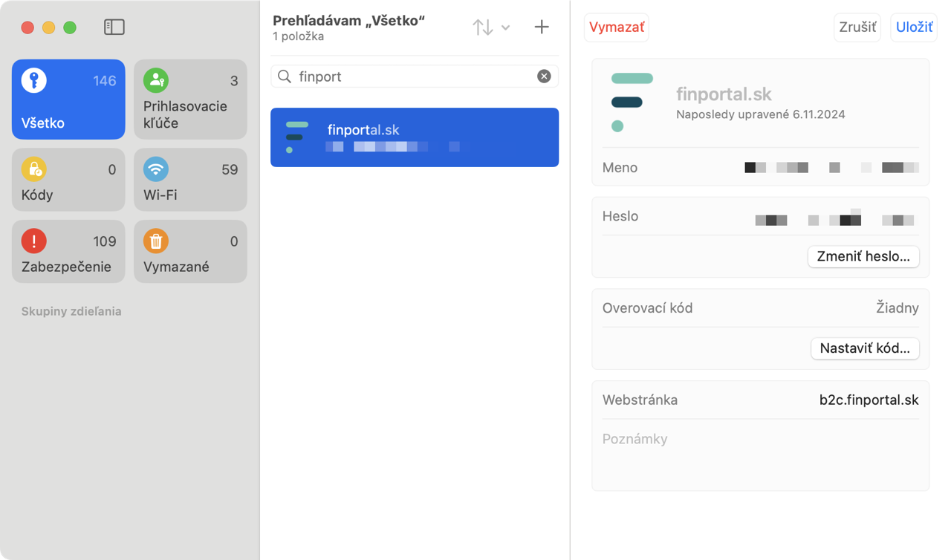Viewport: 951px width, 560px height.
Task: Click the Kódy lock icon
Action: pyautogui.click(x=34, y=169)
